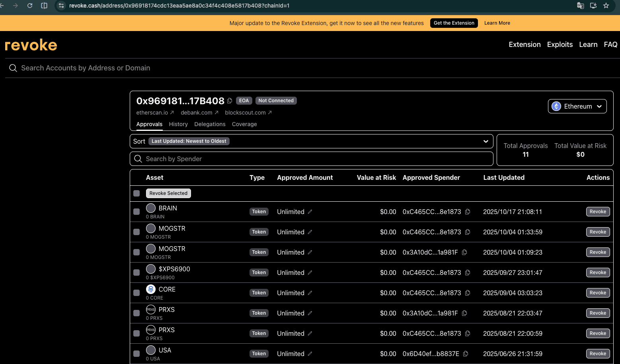The height and width of the screenshot is (364, 620).
Task: Revoke the $XPS6900 approval
Action: 598,273
